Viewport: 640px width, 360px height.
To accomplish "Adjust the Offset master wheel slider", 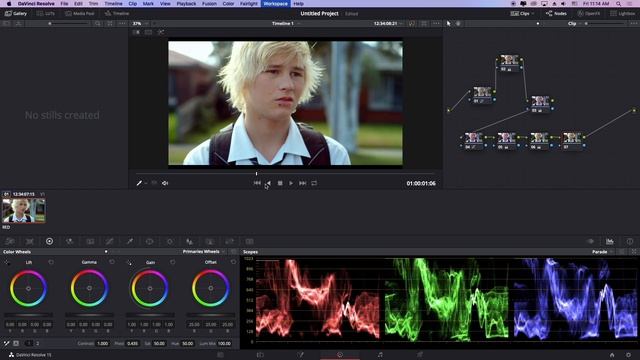I will pos(211,315).
